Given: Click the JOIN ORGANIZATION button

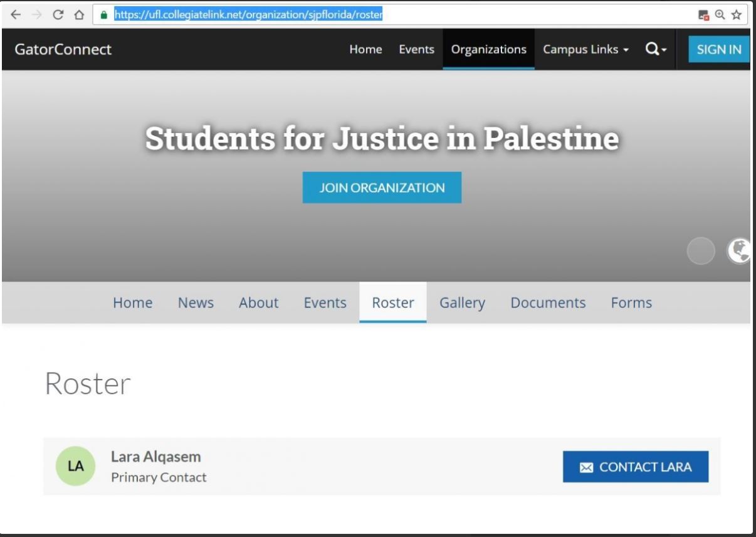Looking at the screenshot, I should coord(382,188).
